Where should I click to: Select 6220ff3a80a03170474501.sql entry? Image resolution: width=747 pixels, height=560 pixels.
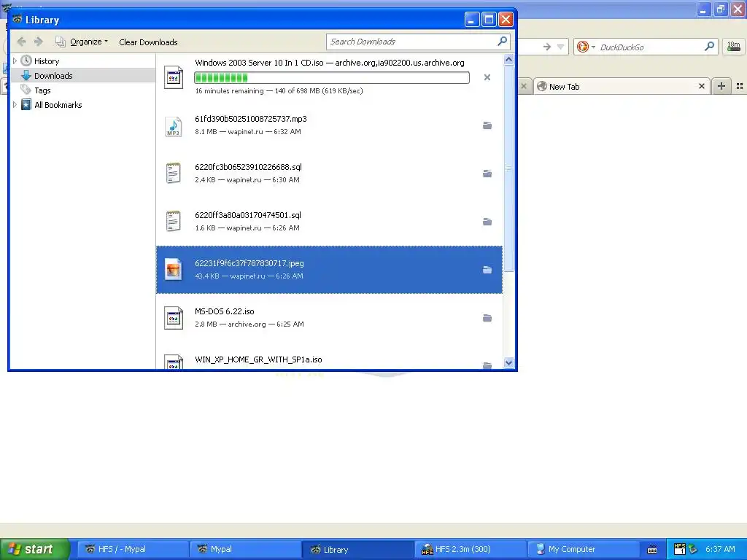(x=329, y=222)
